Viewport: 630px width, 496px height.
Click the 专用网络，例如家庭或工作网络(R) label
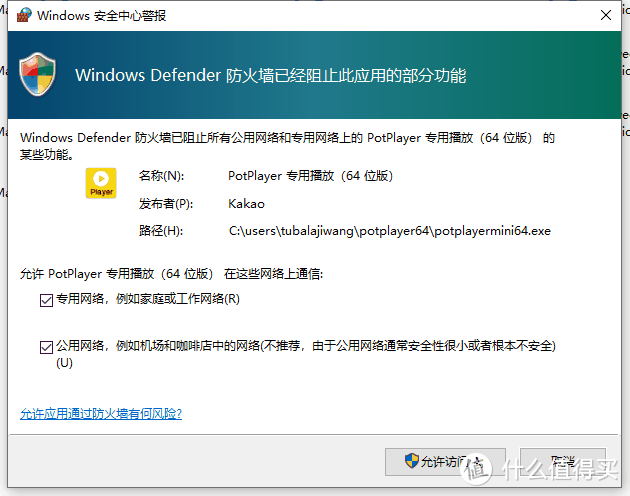pos(147,299)
